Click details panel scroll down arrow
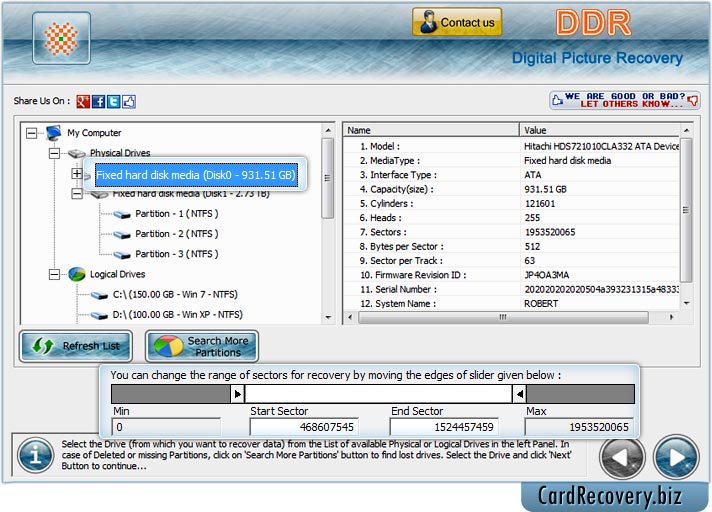The width and height of the screenshot is (712, 512). [686, 303]
